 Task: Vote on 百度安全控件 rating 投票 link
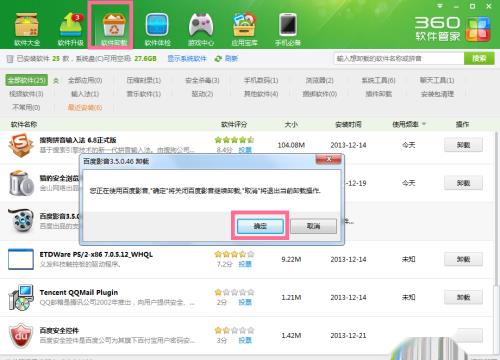point(245,340)
